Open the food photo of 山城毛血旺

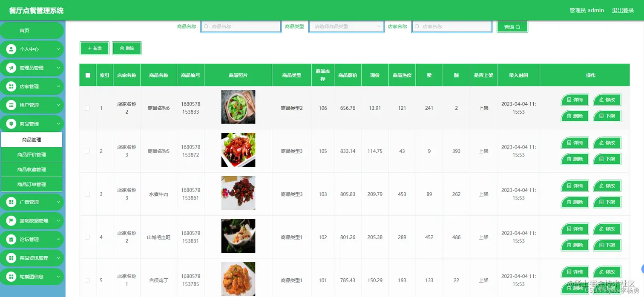point(238,236)
